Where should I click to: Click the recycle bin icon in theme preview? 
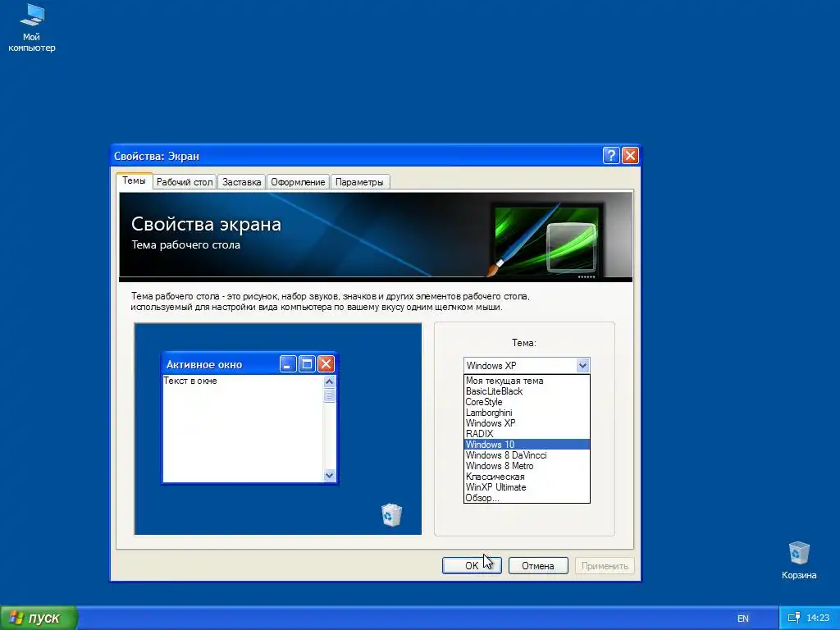click(391, 515)
